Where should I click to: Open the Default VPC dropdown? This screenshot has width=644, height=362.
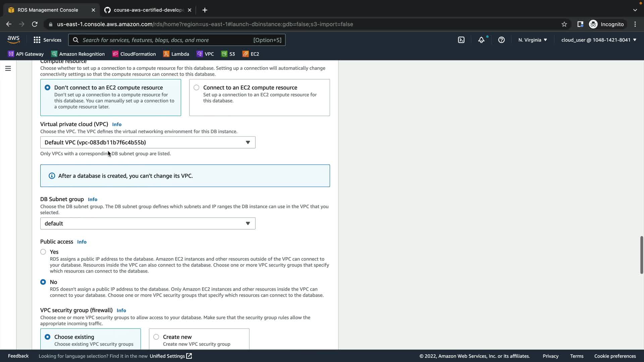point(148,142)
